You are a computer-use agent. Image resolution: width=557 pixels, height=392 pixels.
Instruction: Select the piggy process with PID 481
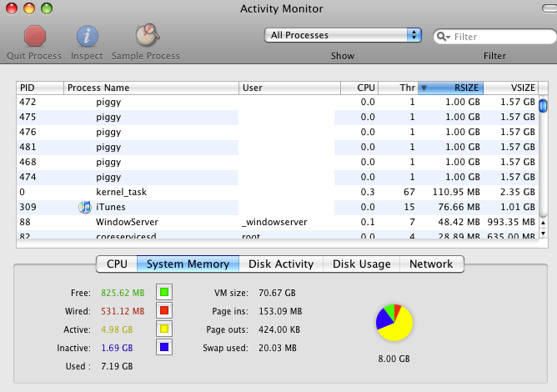point(277,147)
